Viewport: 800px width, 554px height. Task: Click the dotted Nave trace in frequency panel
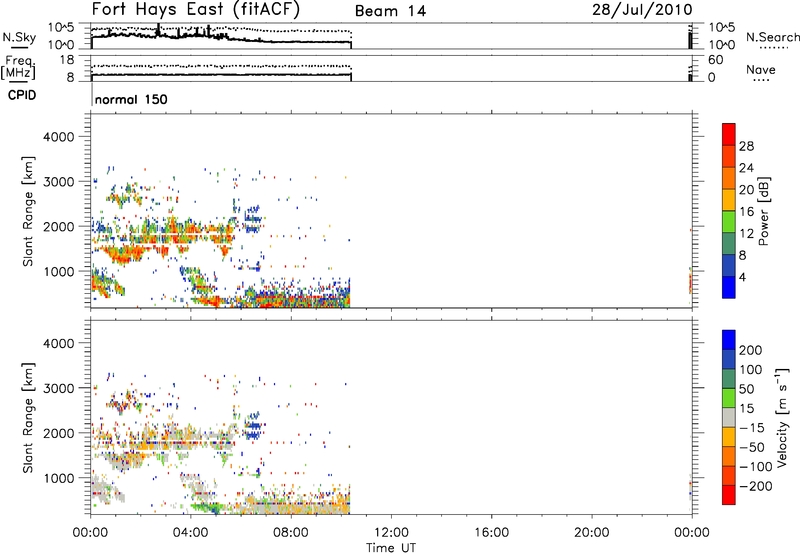221,66
